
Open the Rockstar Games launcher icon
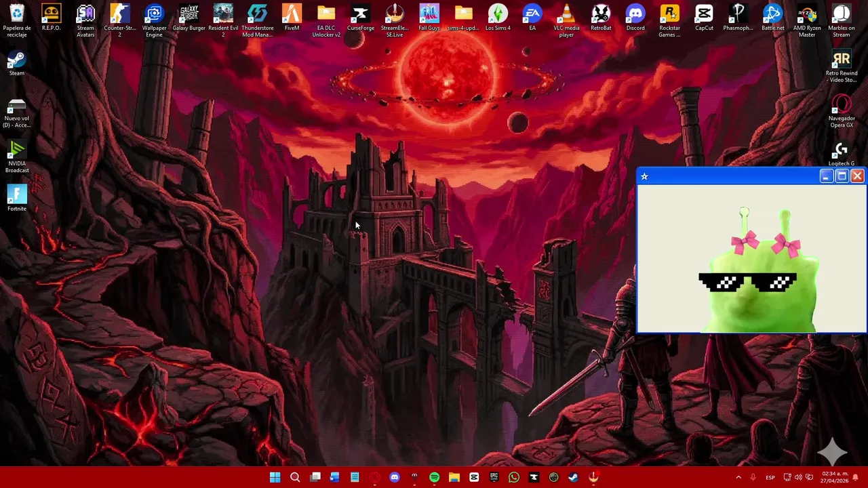click(669, 19)
